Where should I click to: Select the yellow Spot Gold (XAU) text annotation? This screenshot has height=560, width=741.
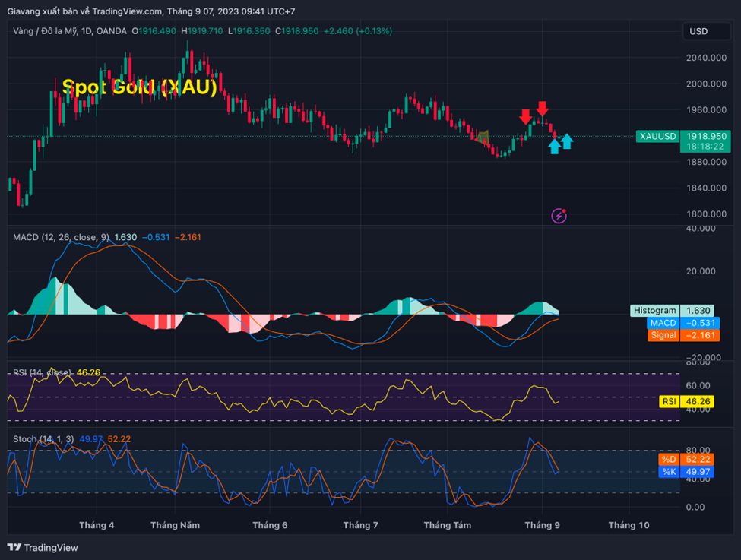click(x=139, y=87)
